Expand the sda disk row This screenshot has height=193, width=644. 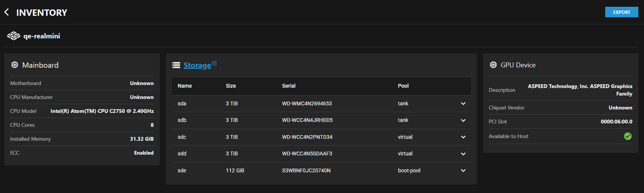tap(463, 104)
